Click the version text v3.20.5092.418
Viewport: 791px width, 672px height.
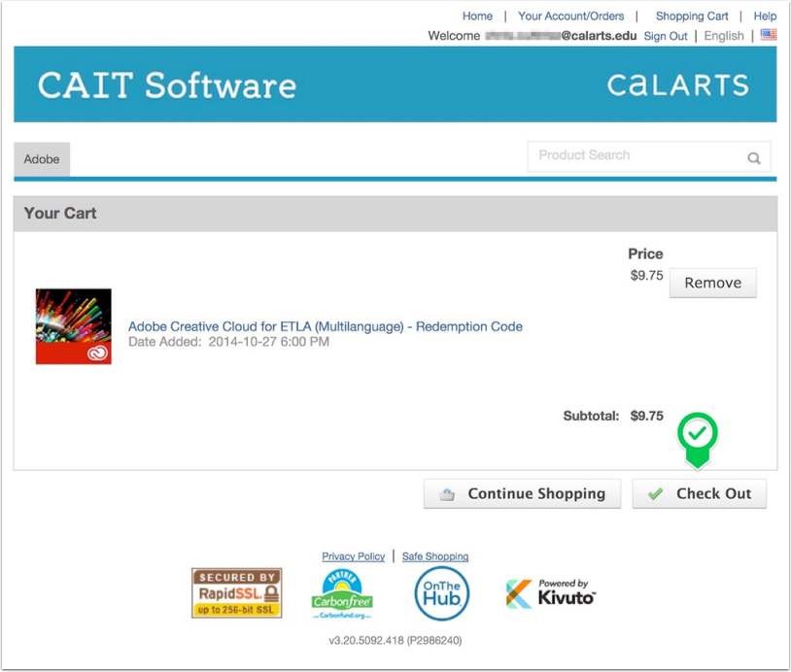(395, 640)
